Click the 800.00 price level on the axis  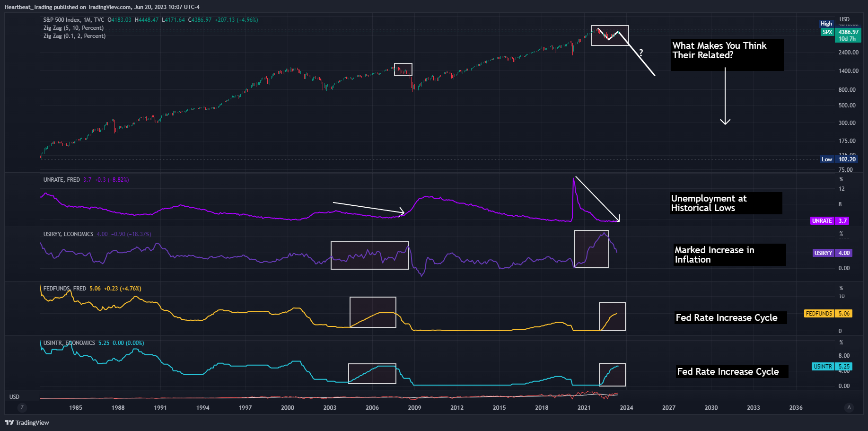tap(847, 90)
